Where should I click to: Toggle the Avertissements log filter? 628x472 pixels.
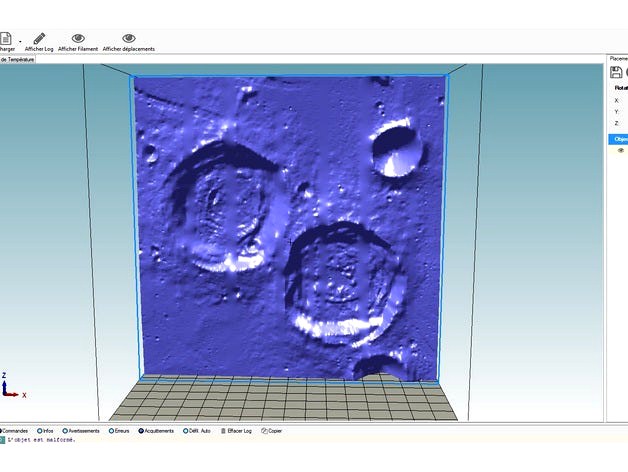(80, 431)
